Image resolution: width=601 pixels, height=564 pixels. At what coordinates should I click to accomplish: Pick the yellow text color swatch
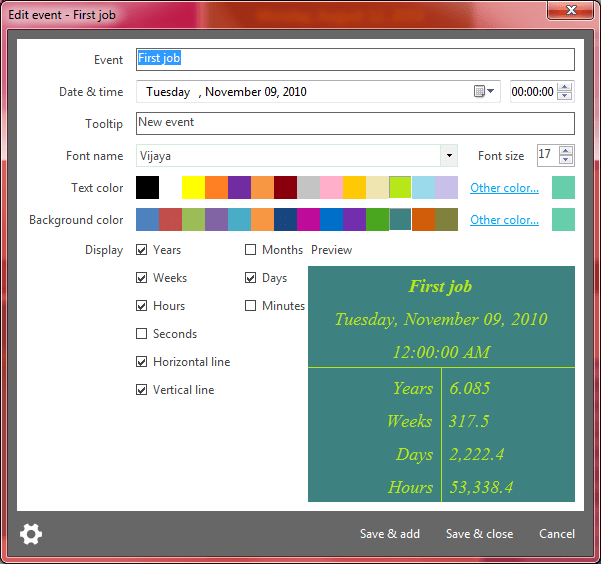(x=193, y=188)
